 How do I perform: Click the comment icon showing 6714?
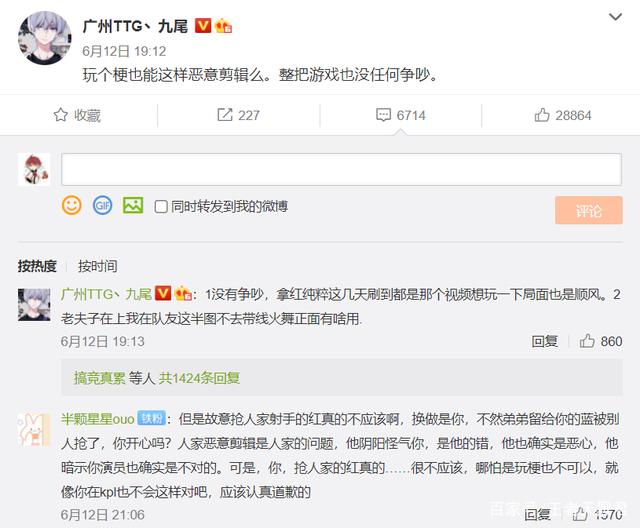pos(400,115)
